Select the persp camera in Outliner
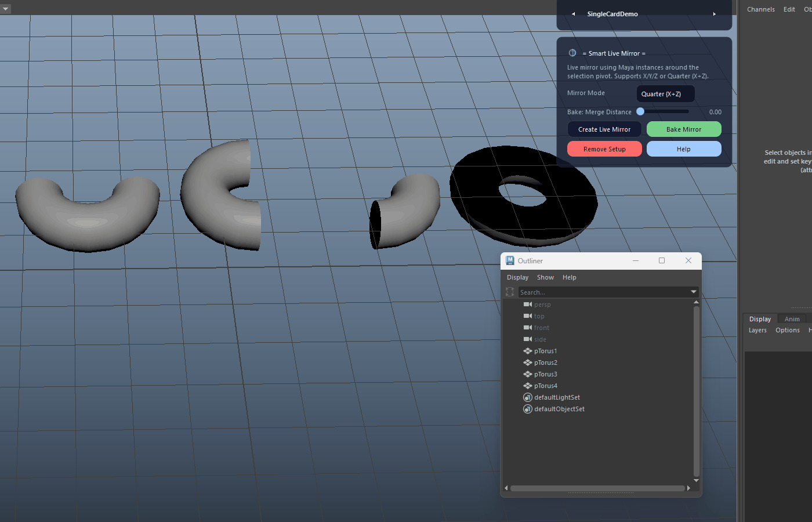This screenshot has width=812, height=522. coord(542,304)
